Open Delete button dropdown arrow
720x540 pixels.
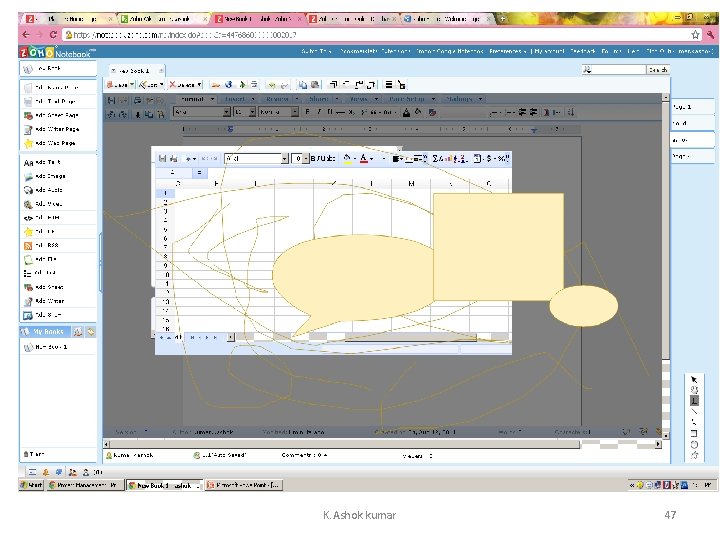(199, 84)
